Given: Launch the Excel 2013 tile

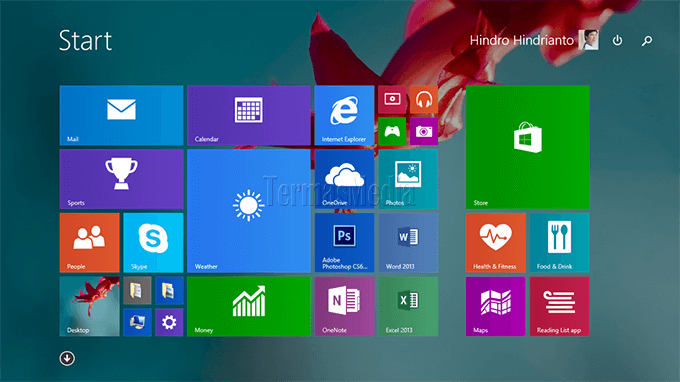Looking at the screenshot, I should (408, 307).
